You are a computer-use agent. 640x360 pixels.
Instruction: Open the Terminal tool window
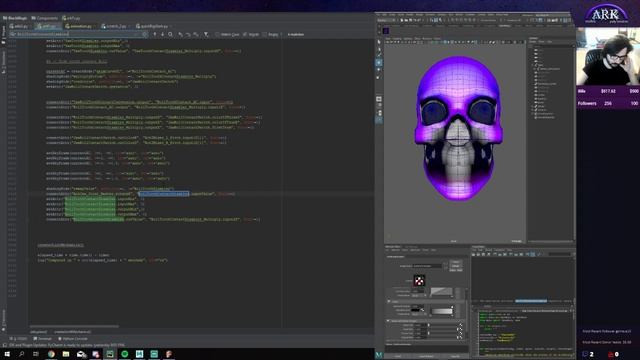coord(43,339)
